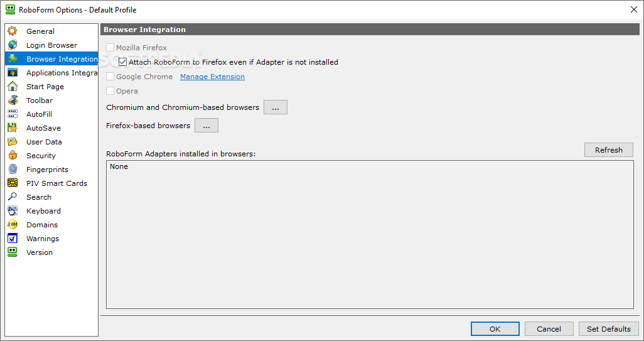Go to the Warnings settings section
The width and height of the screenshot is (644, 341).
click(43, 239)
